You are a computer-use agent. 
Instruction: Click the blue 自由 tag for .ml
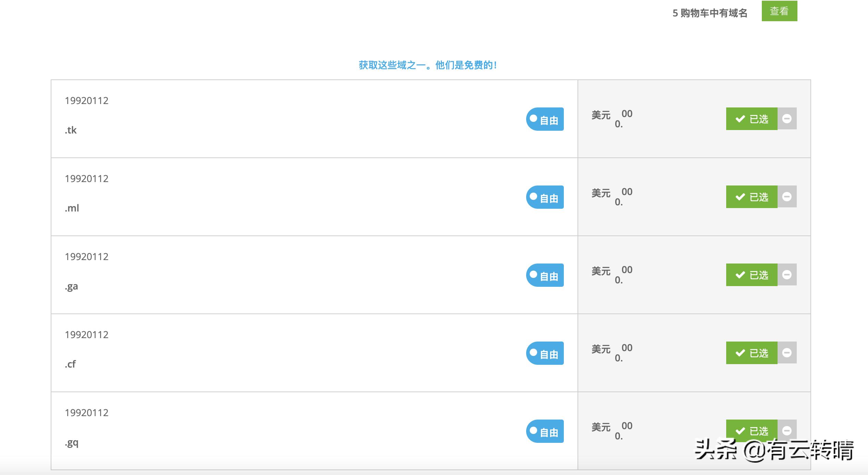point(545,197)
